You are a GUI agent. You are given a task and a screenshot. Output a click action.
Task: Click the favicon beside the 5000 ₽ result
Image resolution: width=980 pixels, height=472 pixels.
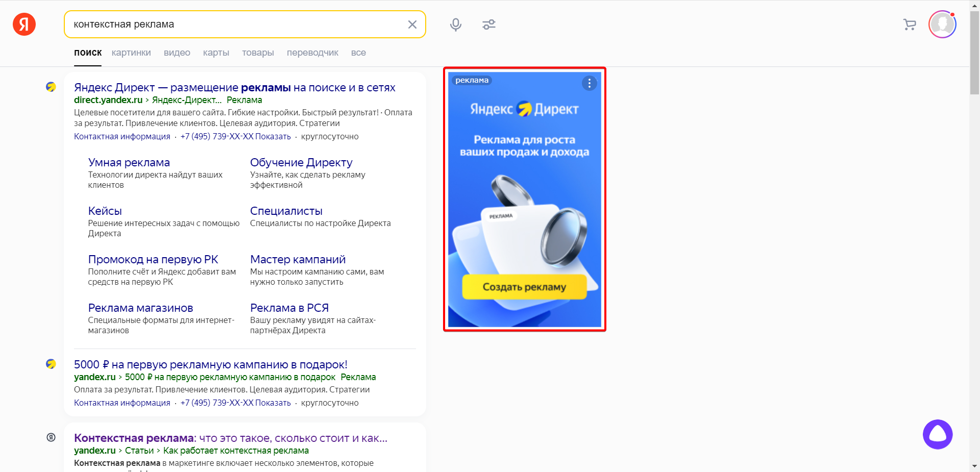pyautogui.click(x=51, y=364)
